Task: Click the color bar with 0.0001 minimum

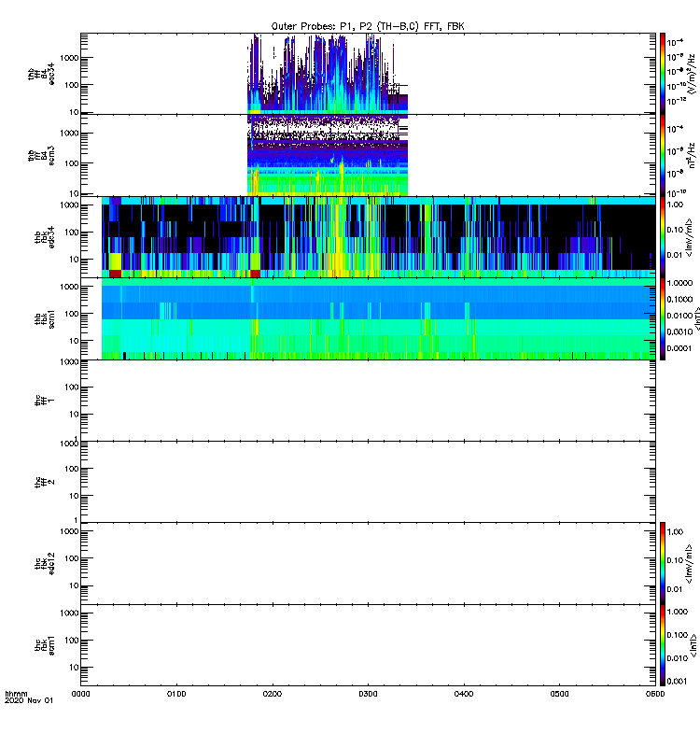Action: click(663, 318)
